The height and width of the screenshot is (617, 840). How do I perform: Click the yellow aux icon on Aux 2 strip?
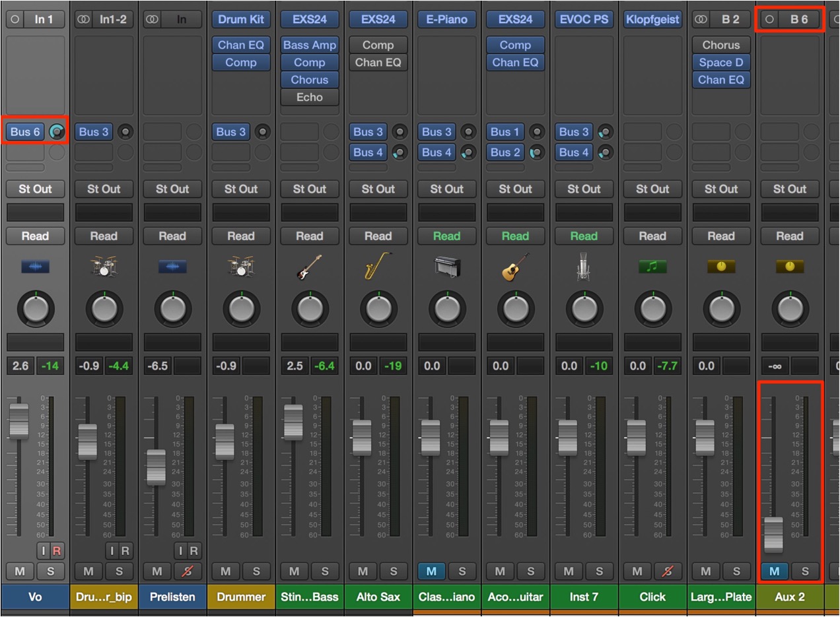[790, 267]
